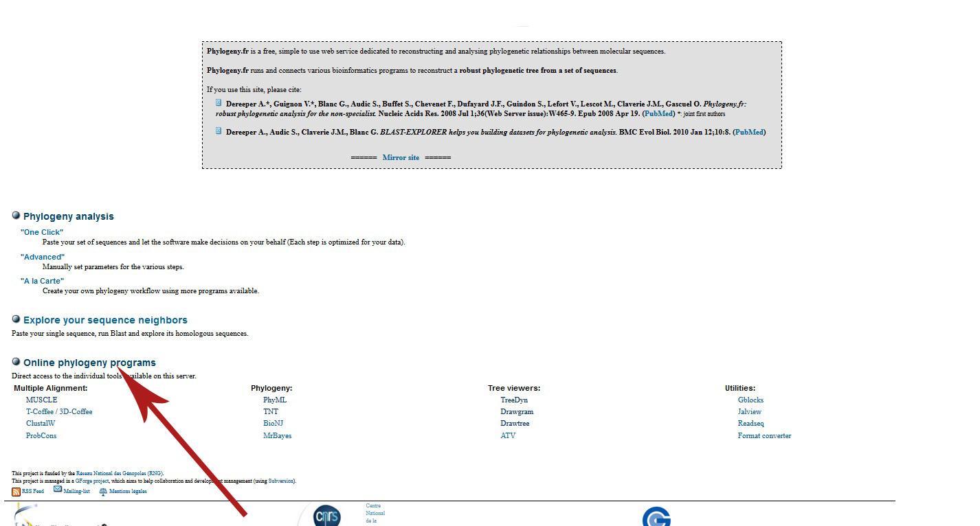The image size is (980, 526).
Task: Open the first citation document icon
Action: (x=219, y=103)
